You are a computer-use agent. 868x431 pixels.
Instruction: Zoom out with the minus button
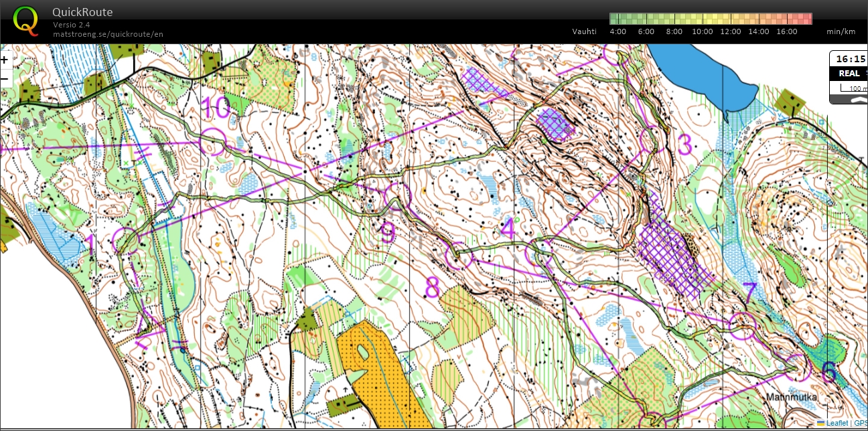pos(4,78)
